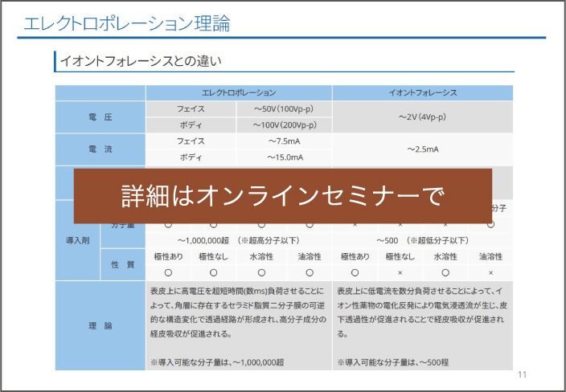Click the 電圧 row header cell
This screenshot has height=392, width=566.
tap(100, 117)
